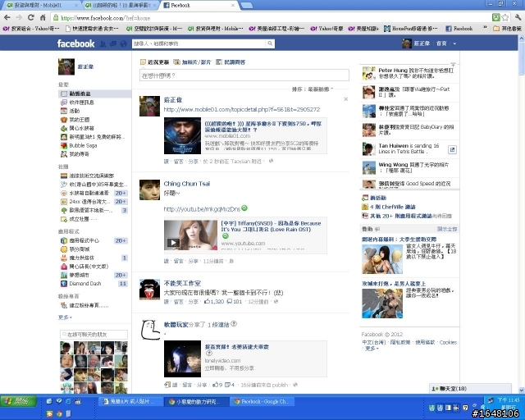Click the second sponsored ad image
The width and height of the screenshot is (525, 420).
pos(382,304)
